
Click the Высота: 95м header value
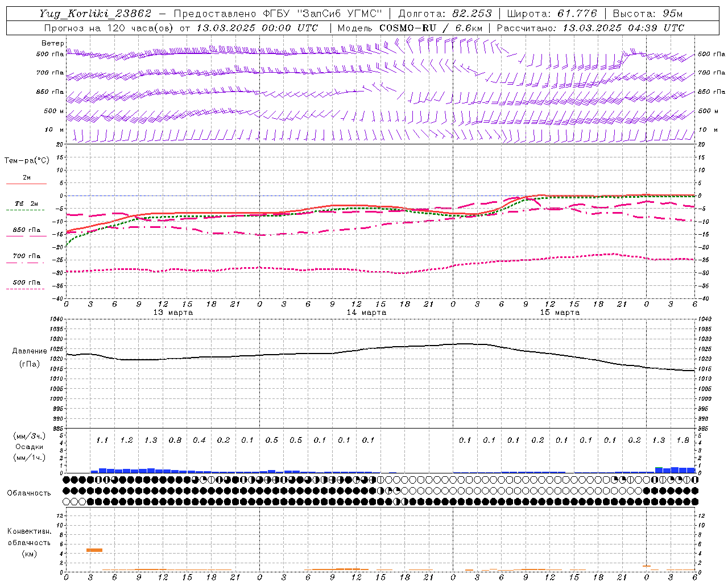648,14
